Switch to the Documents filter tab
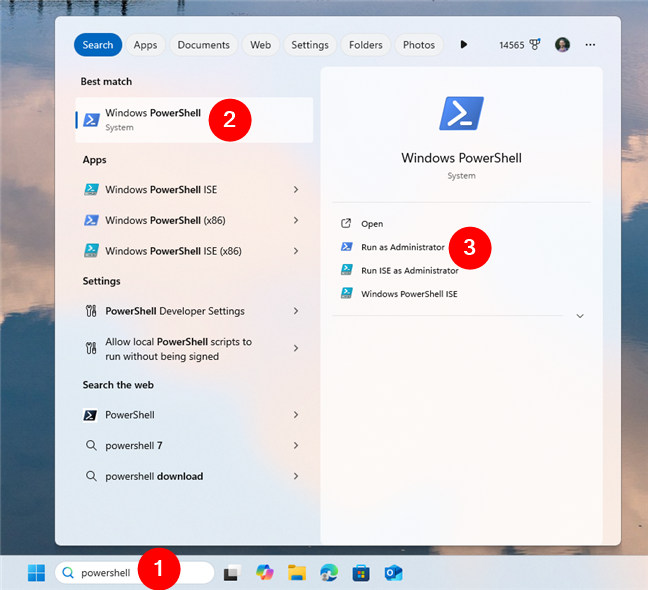This screenshot has width=648, height=590. point(203,45)
